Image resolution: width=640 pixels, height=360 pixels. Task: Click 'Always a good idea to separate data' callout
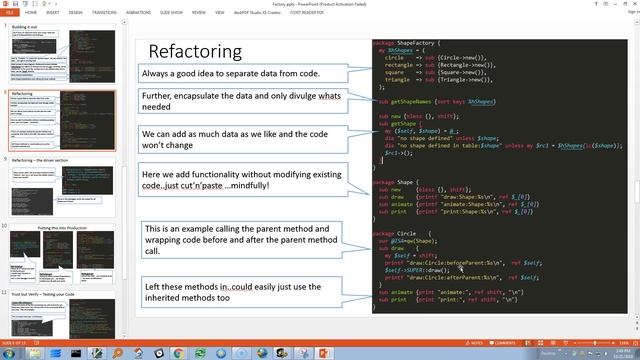(243, 73)
